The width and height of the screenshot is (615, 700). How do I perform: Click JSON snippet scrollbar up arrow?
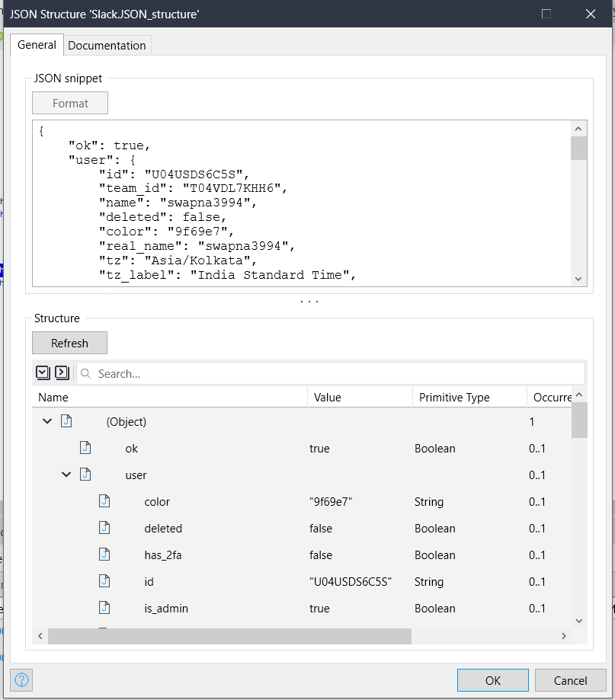tap(578, 129)
